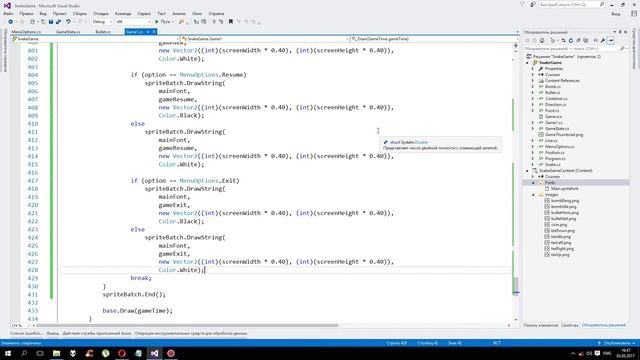
Task: Select bombBang.png image file
Action: pyautogui.click(x=565, y=200)
